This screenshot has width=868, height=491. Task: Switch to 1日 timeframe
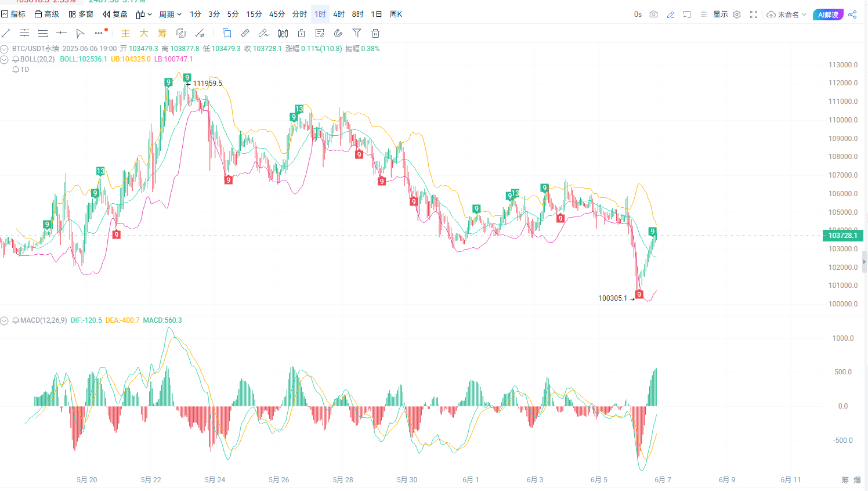377,14
